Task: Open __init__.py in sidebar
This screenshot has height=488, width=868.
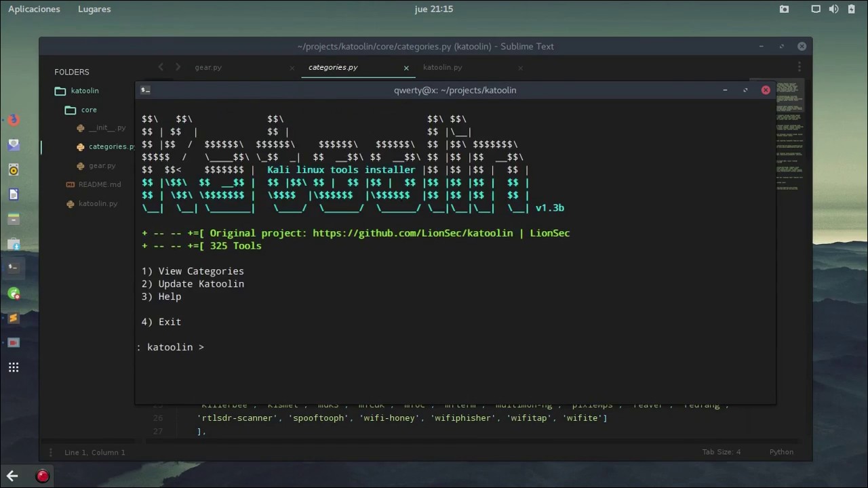Action: coord(107,127)
